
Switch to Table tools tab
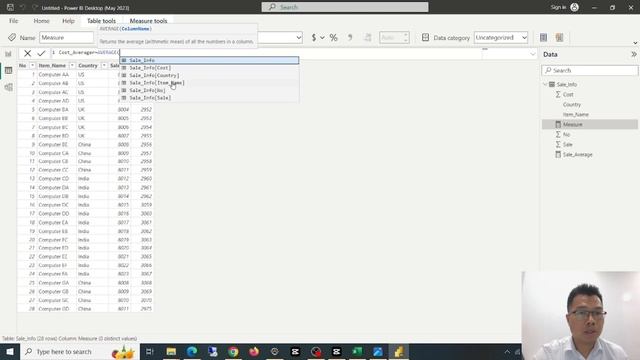pos(101,21)
